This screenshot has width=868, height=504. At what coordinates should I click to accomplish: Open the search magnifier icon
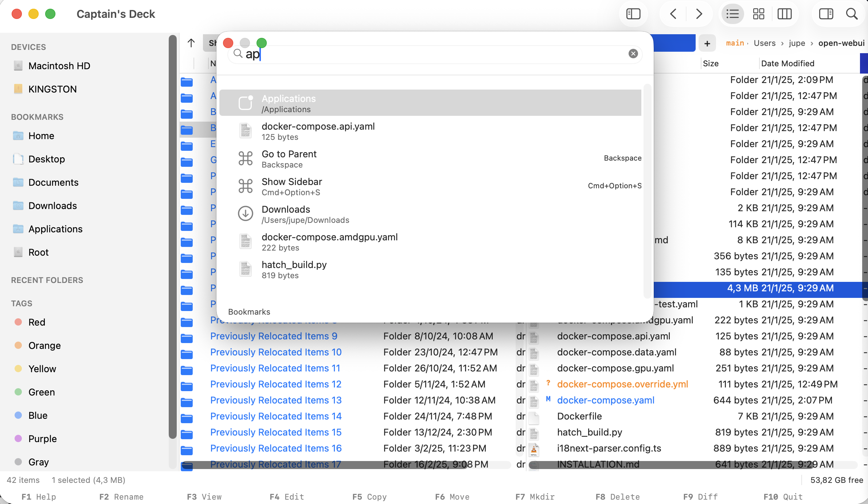[852, 14]
